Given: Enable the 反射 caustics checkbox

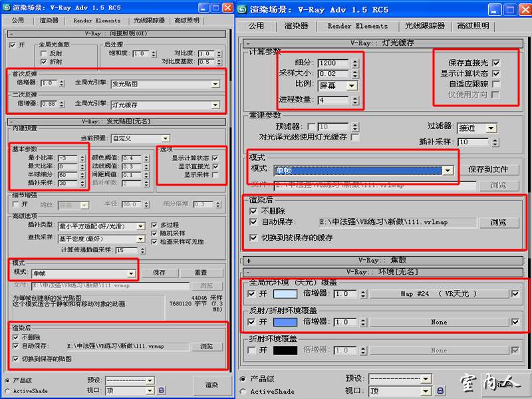Looking at the screenshot, I should click(x=43, y=53).
